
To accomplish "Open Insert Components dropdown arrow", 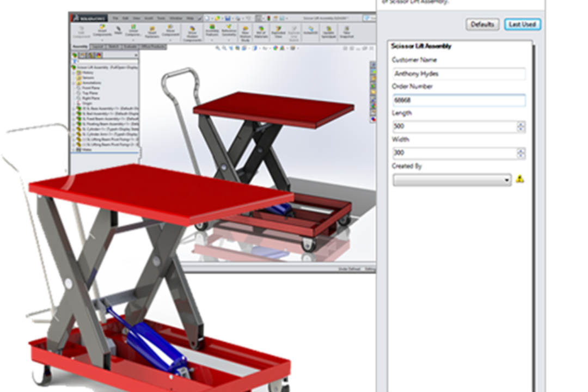I will [102, 40].
